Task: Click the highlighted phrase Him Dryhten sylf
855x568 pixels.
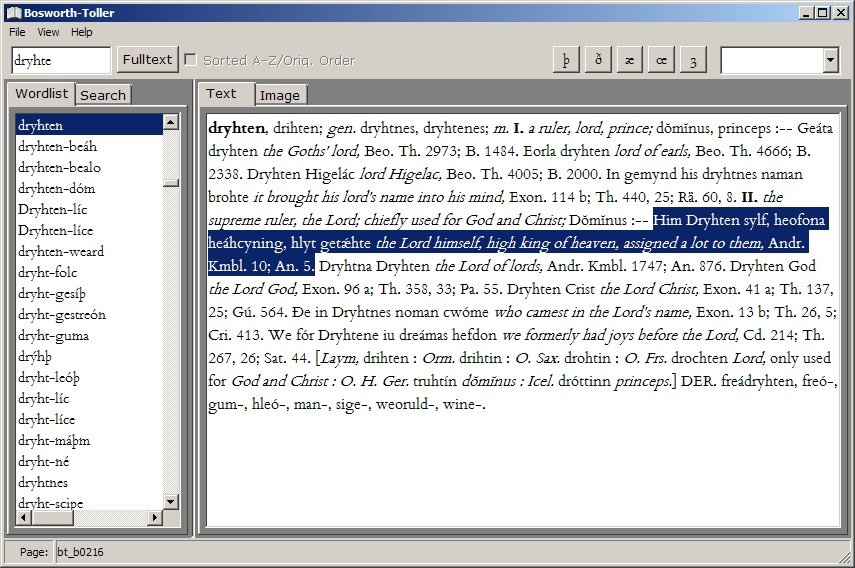Action: (711, 220)
